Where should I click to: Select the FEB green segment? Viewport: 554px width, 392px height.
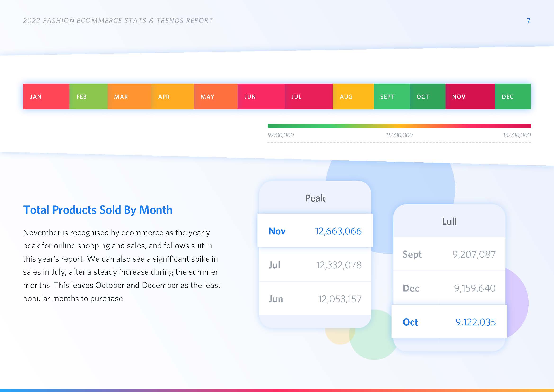pos(88,96)
